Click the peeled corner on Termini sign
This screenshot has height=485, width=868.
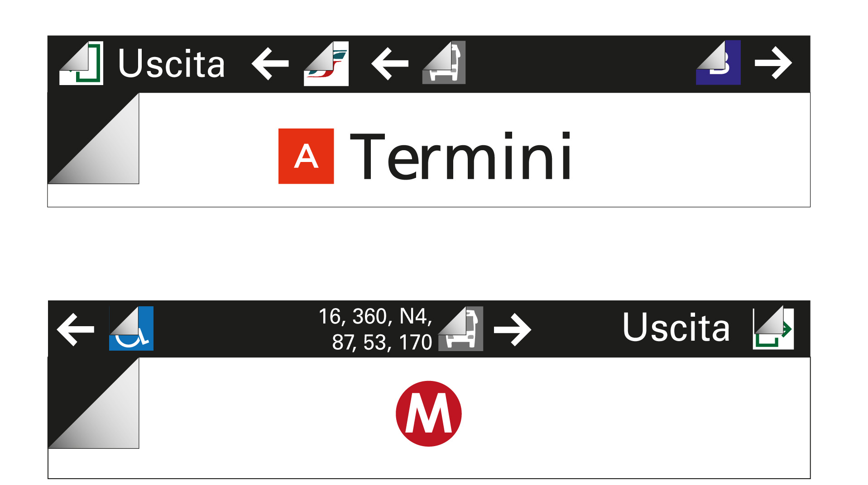pyautogui.click(x=93, y=138)
